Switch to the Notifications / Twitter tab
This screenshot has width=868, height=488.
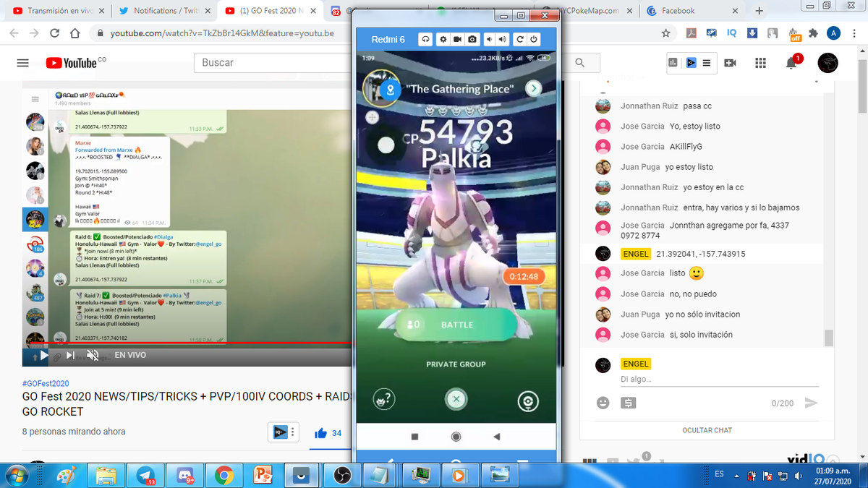(x=164, y=11)
